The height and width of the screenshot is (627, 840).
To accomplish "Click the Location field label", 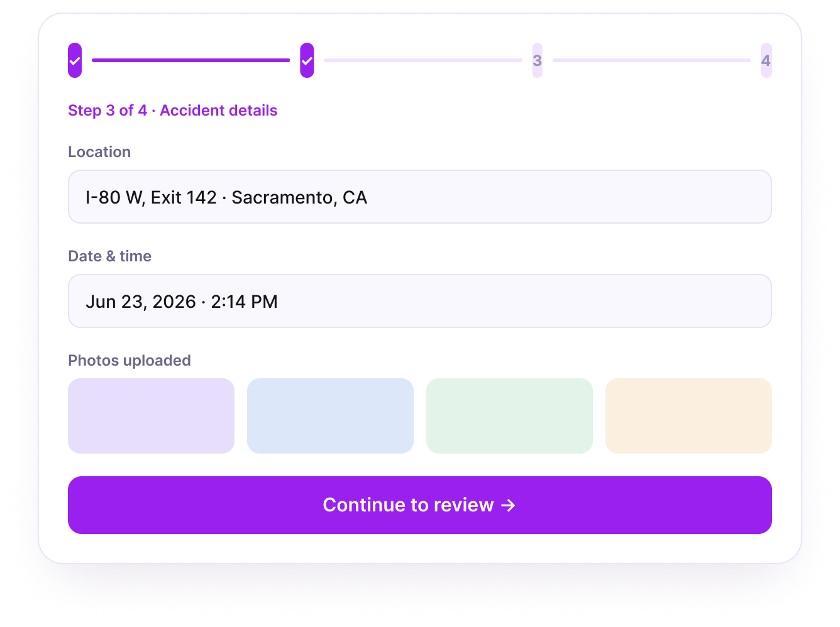I will tap(99, 152).
